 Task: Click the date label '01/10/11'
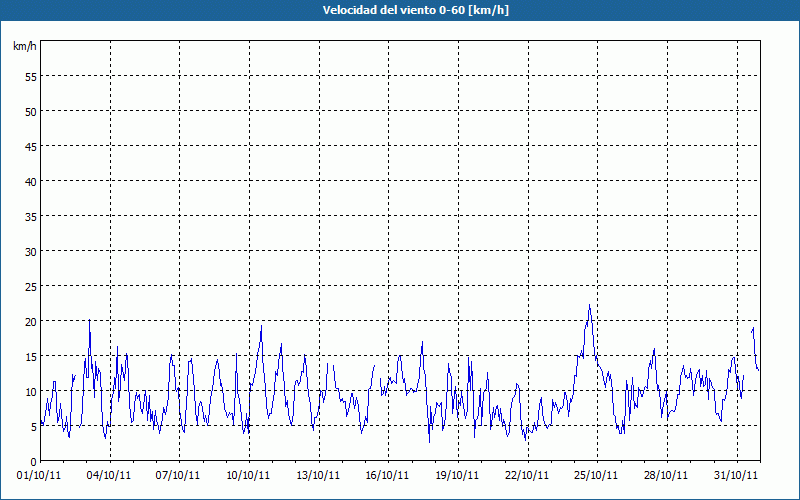(x=39, y=476)
